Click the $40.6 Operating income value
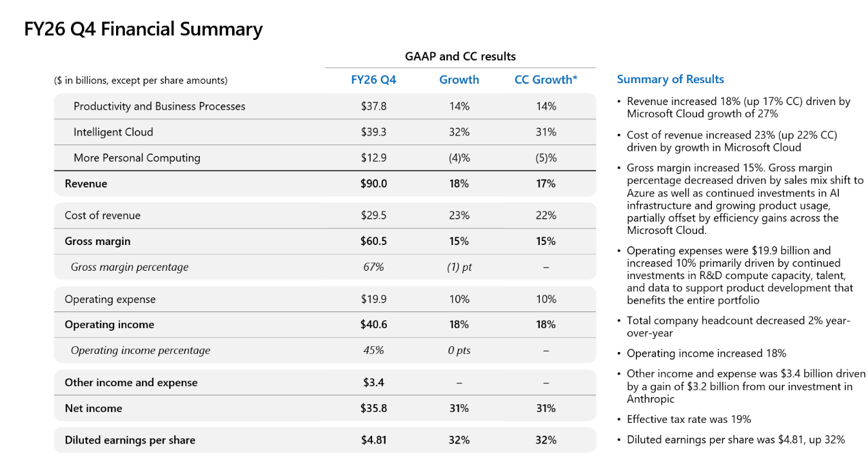This screenshot has width=868, height=459. [x=374, y=324]
